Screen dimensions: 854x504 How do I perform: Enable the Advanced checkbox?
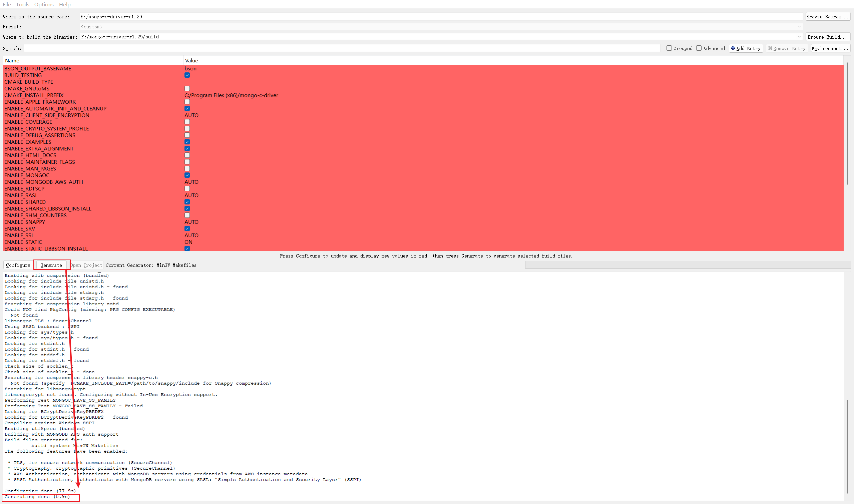point(699,48)
